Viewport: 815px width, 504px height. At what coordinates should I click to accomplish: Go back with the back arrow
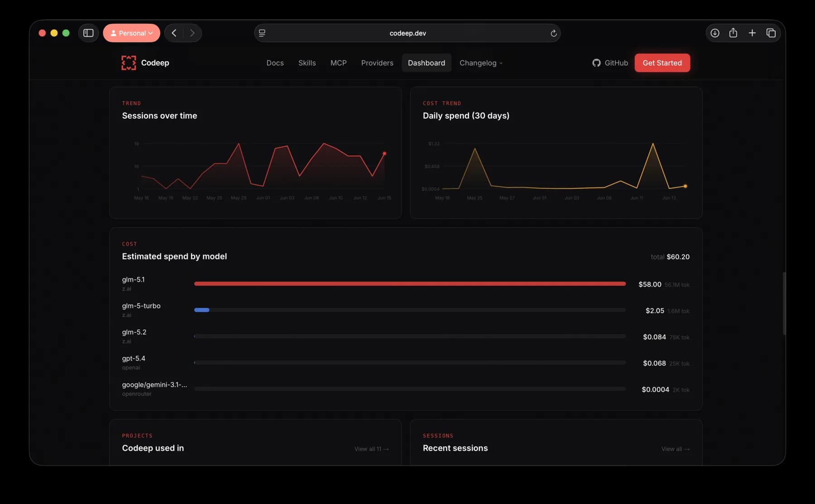(x=174, y=33)
